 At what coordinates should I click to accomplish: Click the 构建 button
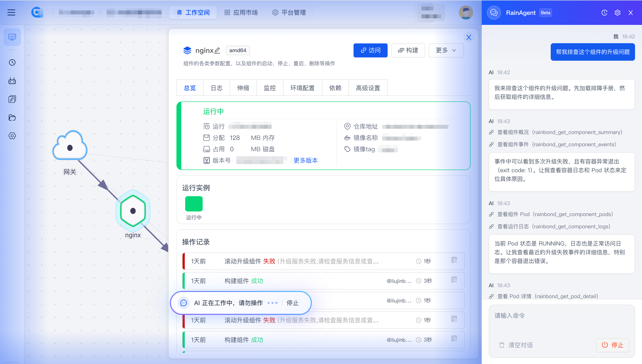tap(408, 50)
